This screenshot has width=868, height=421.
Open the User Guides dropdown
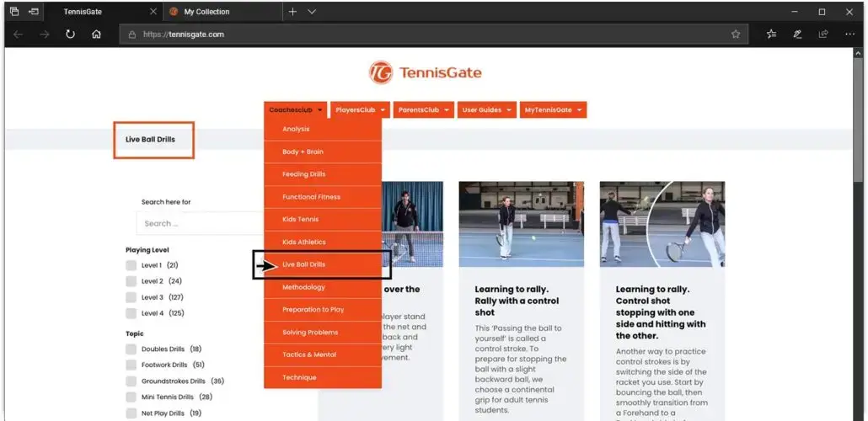(x=486, y=110)
